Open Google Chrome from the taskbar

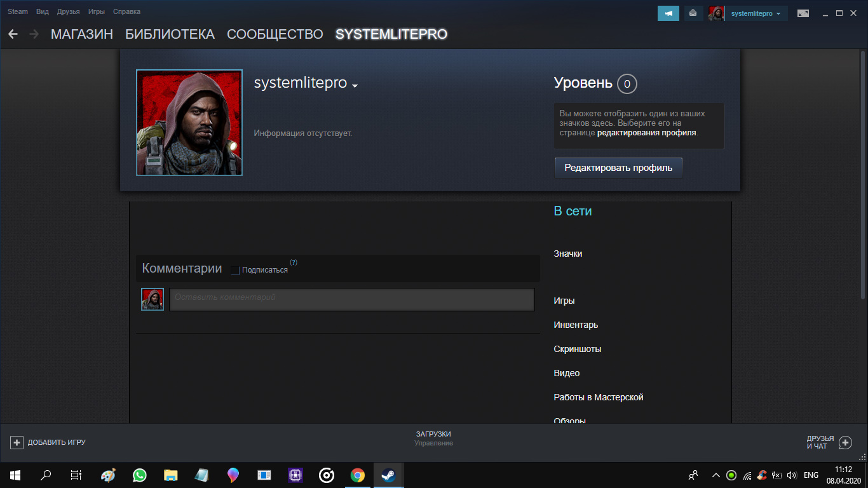click(x=358, y=475)
